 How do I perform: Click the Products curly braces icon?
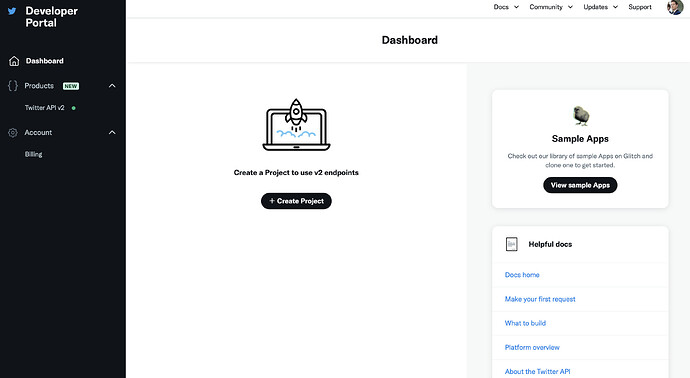click(x=13, y=86)
